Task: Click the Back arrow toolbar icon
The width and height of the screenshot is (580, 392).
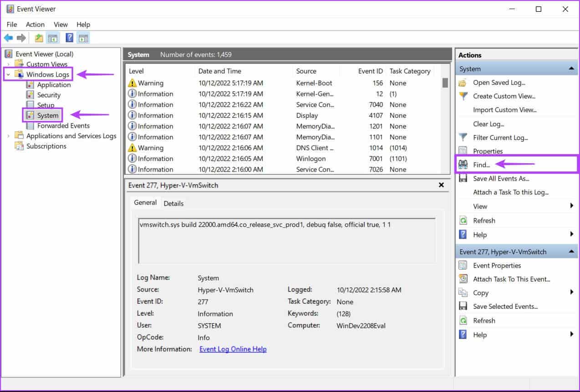Action: coord(8,38)
